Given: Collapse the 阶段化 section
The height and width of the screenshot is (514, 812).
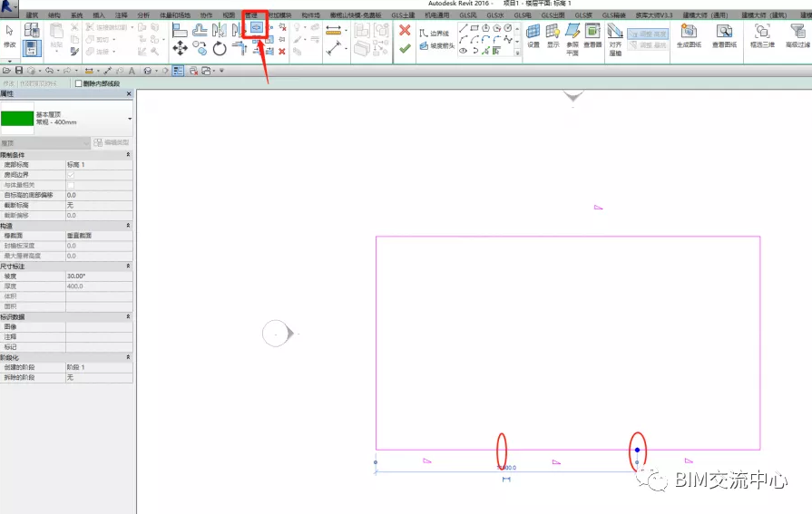Looking at the screenshot, I should tap(128, 357).
